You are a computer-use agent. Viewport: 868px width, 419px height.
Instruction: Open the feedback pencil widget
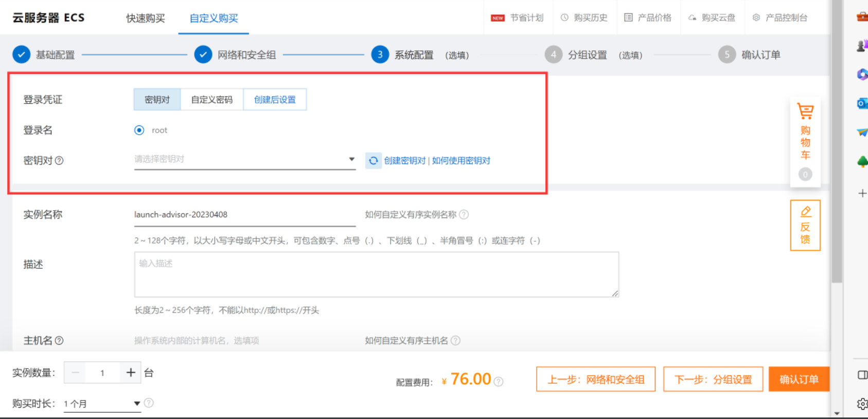click(805, 225)
